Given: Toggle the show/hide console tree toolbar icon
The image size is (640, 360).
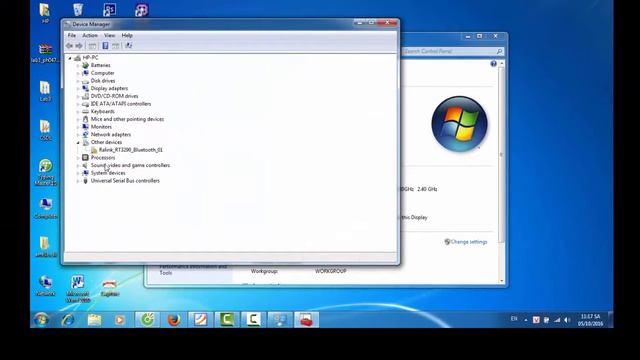Looking at the screenshot, I should pyautogui.click(x=92, y=46).
